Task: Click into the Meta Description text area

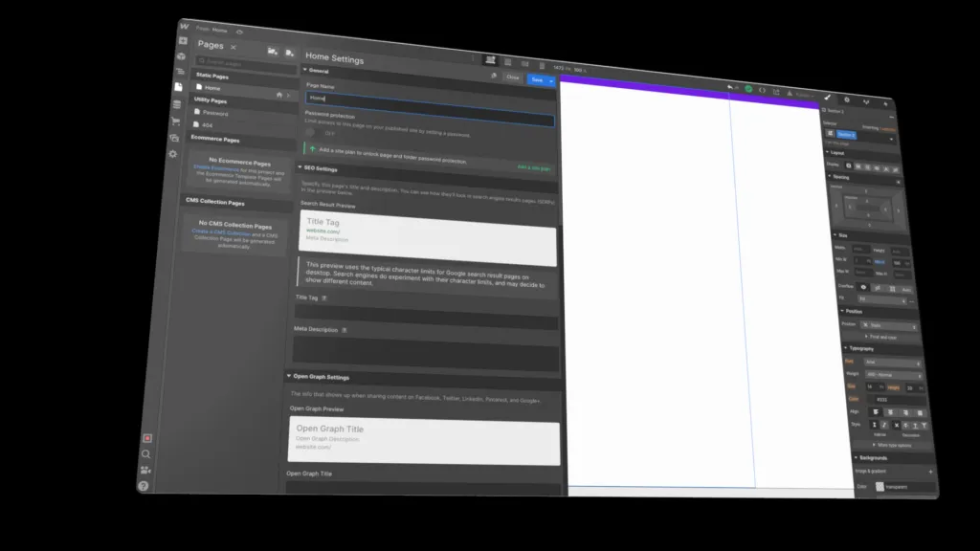Action: pyautogui.click(x=426, y=353)
